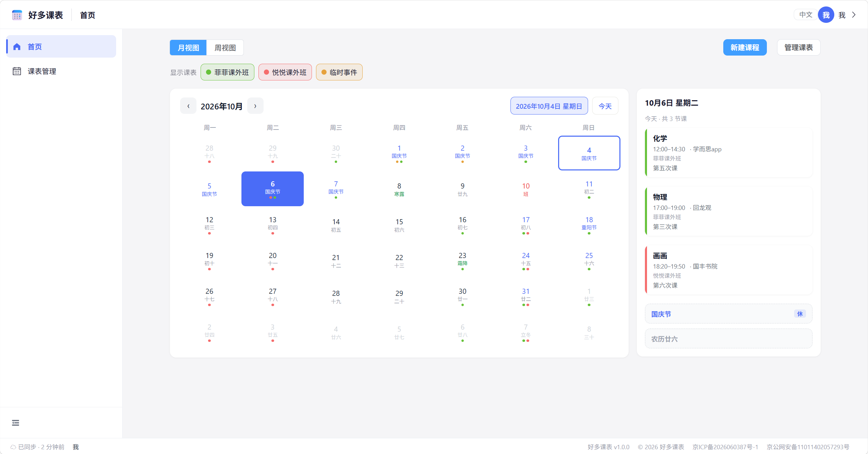Open 课表管理 in the sidebar

(61, 71)
